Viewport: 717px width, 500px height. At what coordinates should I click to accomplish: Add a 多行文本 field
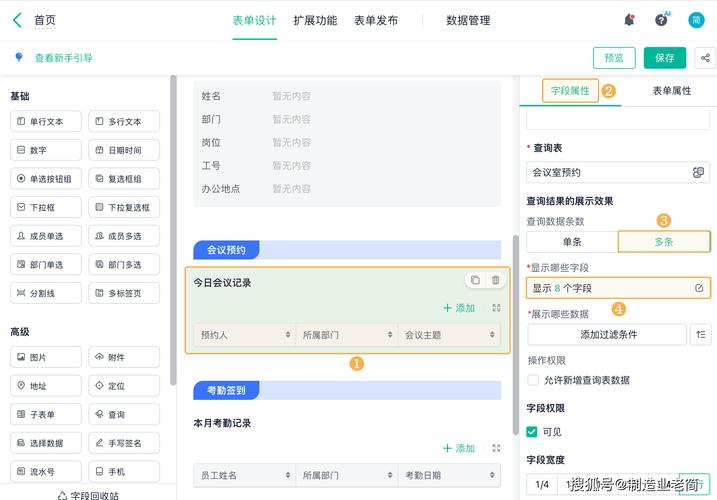124,122
